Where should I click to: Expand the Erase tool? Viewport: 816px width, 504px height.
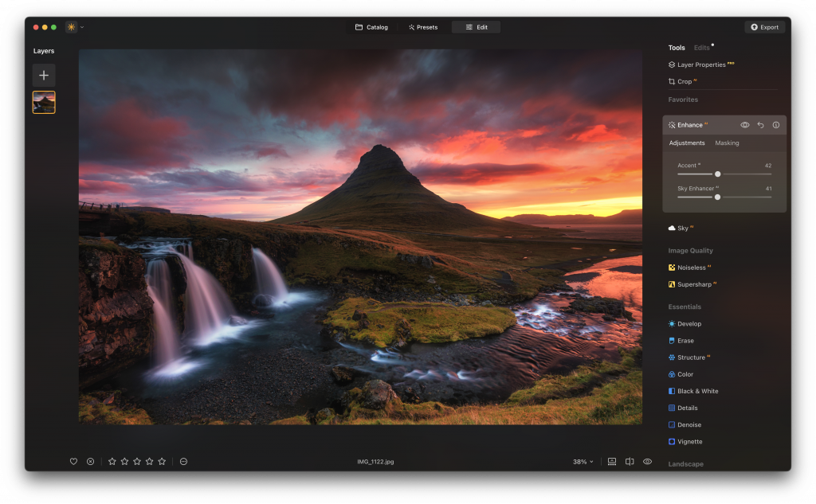(681, 341)
